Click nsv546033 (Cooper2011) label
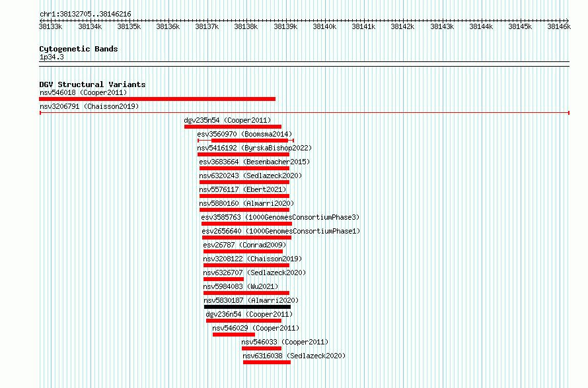Image resolution: width=588 pixels, height=388 pixels. point(285,342)
